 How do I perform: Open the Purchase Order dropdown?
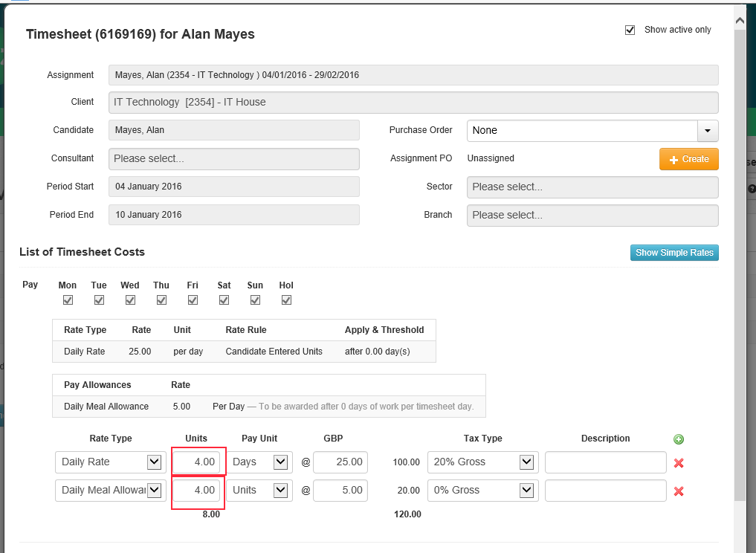[x=707, y=131]
